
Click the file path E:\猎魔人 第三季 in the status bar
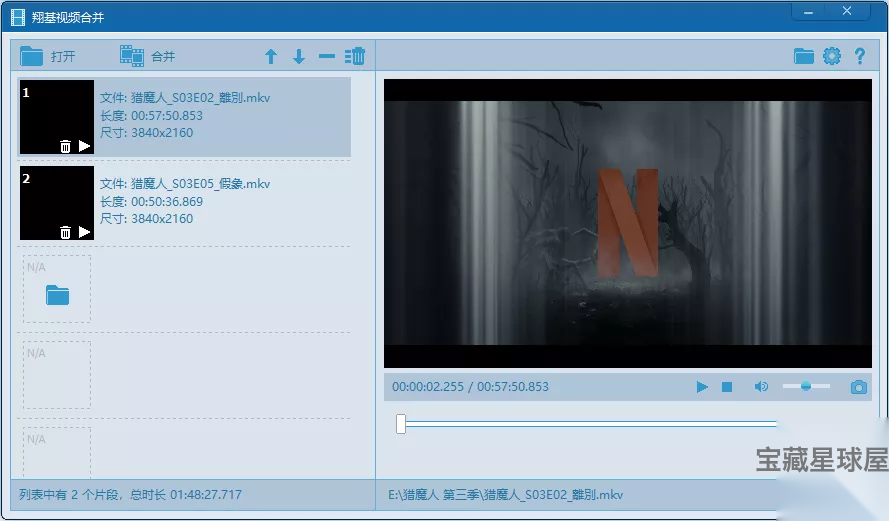505,495
